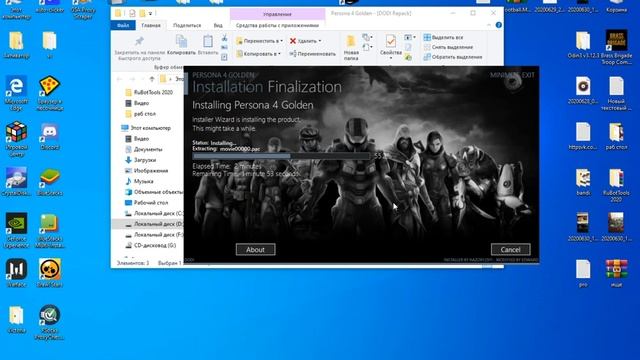
Task: Click Выделить все in the Explorer ribbon
Action: pos(443,37)
